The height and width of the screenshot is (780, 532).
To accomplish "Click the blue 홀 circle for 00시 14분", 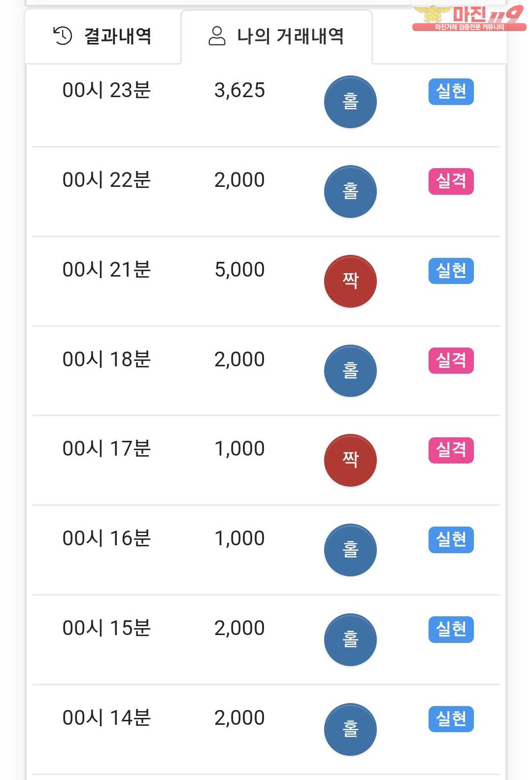I will click(x=350, y=729).
